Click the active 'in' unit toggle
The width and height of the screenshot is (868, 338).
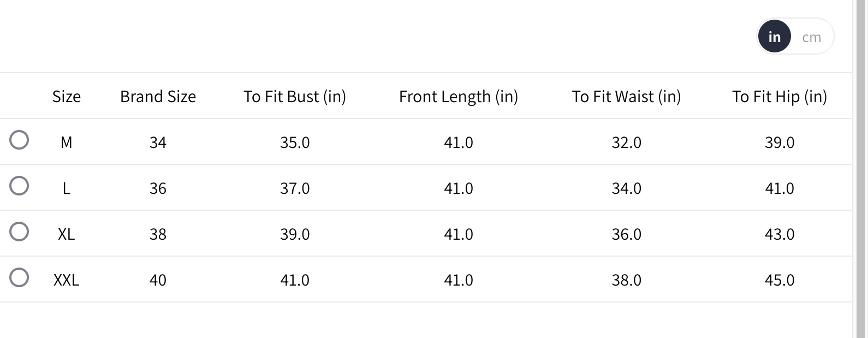click(x=774, y=37)
